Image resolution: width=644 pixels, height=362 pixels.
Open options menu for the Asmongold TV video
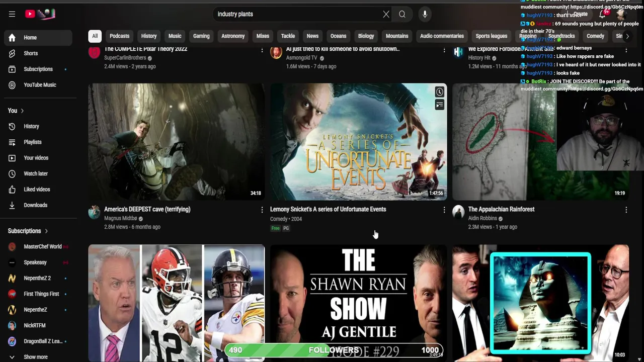tap(444, 50)
